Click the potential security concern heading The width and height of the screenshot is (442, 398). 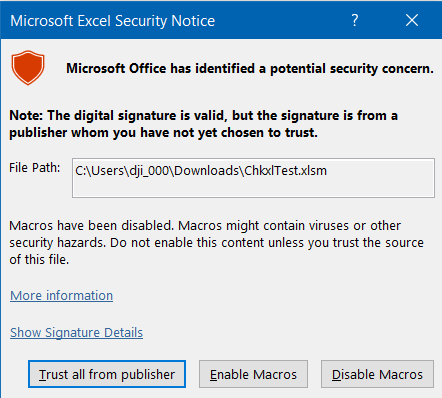[x=250, y=69]
